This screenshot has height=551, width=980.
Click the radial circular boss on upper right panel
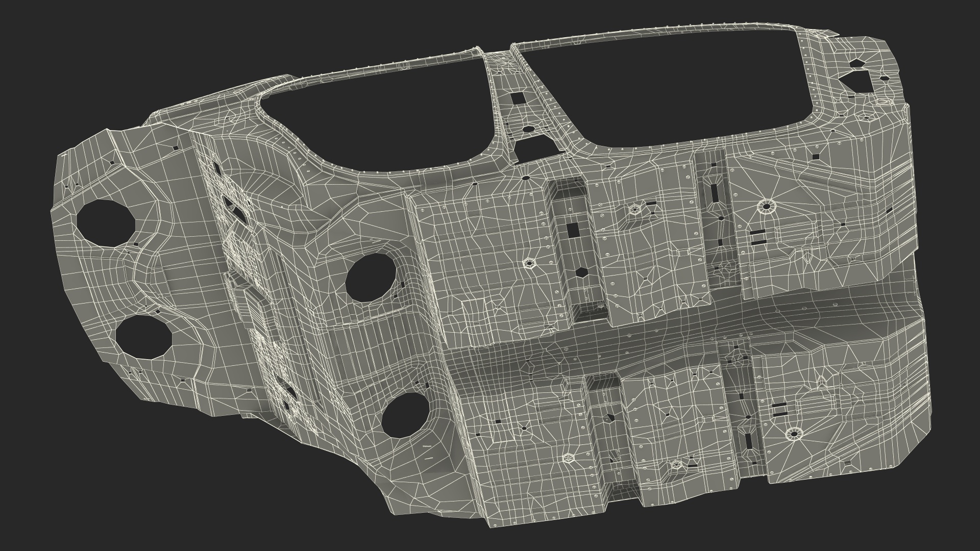coord(766,207)
